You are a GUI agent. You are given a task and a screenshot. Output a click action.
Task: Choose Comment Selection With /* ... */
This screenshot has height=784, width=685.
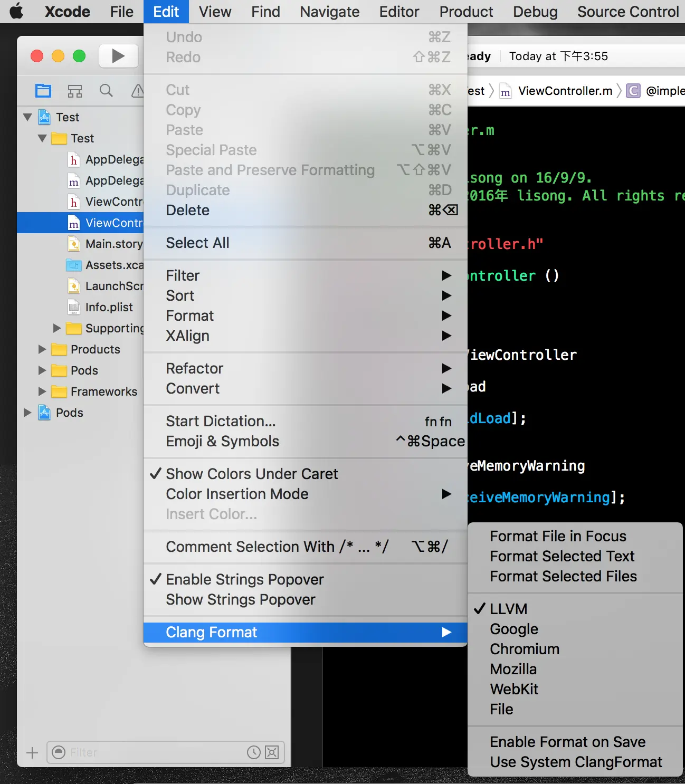[x=305, y=547]
